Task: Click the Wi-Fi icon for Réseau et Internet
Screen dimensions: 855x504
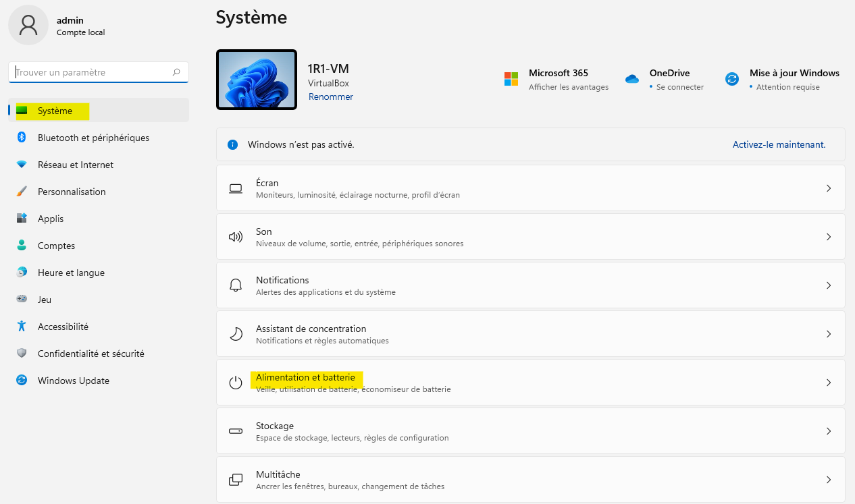Action: coord(22,165)
